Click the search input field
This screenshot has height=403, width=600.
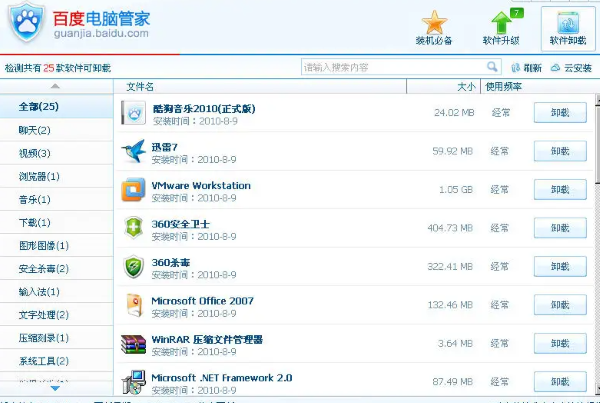pyautogui.click(x=401, y=67)
